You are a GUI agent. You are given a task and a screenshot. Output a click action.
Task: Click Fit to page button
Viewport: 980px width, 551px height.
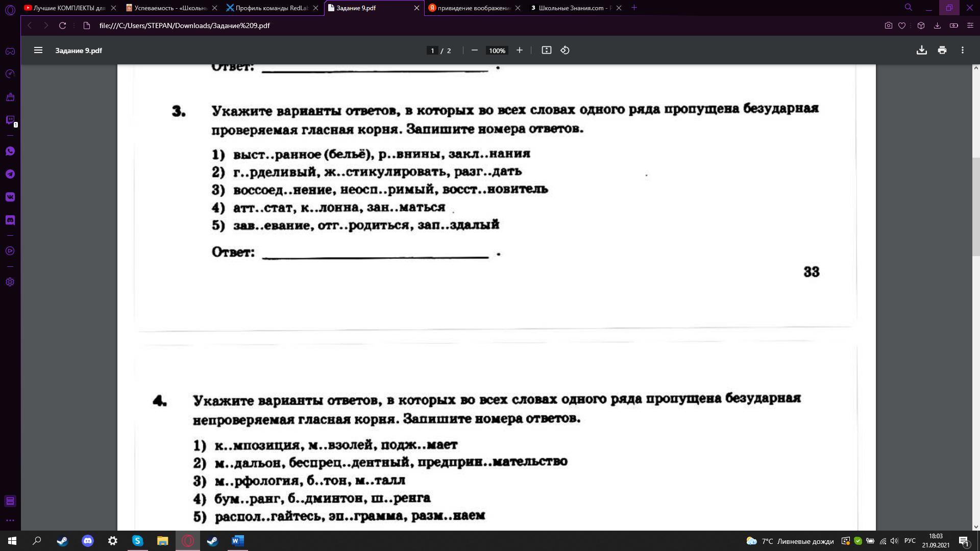coord(546,50)
